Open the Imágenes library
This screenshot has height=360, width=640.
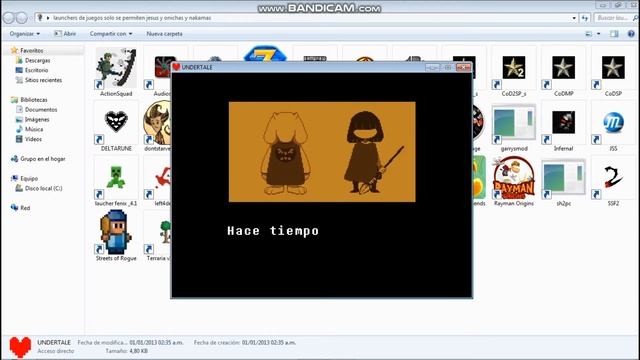tap(37, 119)
